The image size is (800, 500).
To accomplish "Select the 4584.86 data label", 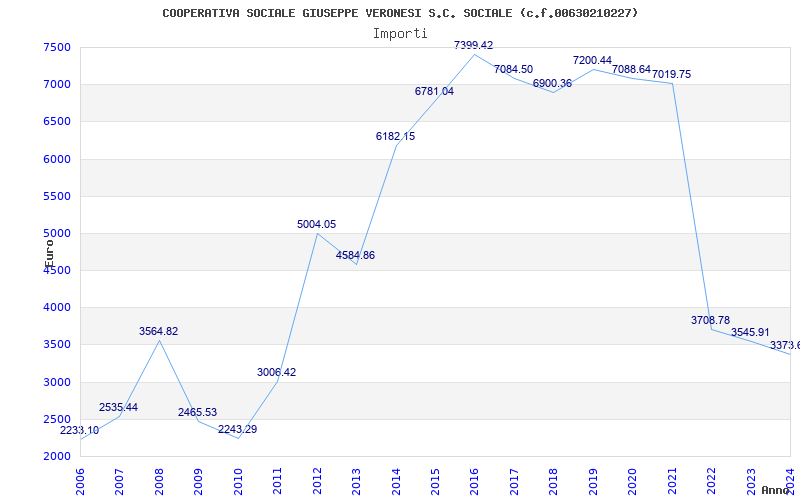I will coord(356,256).
